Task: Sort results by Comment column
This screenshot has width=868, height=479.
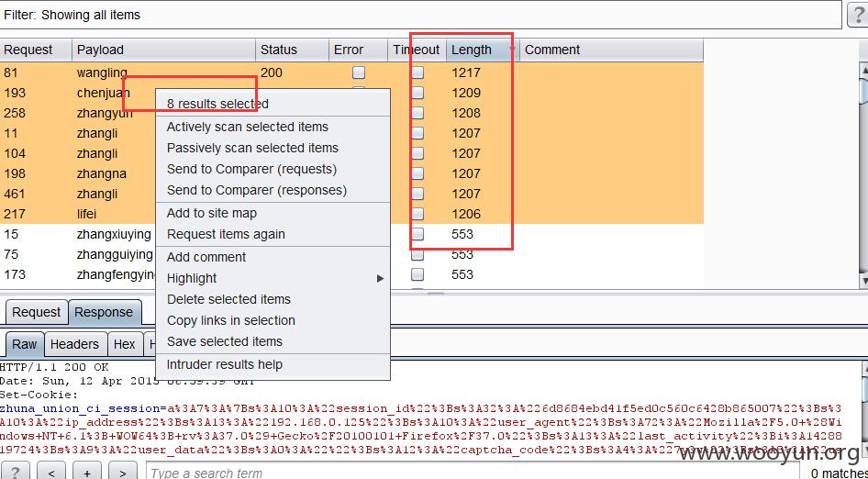Action: pyautogui.click(x=612, y=50)
